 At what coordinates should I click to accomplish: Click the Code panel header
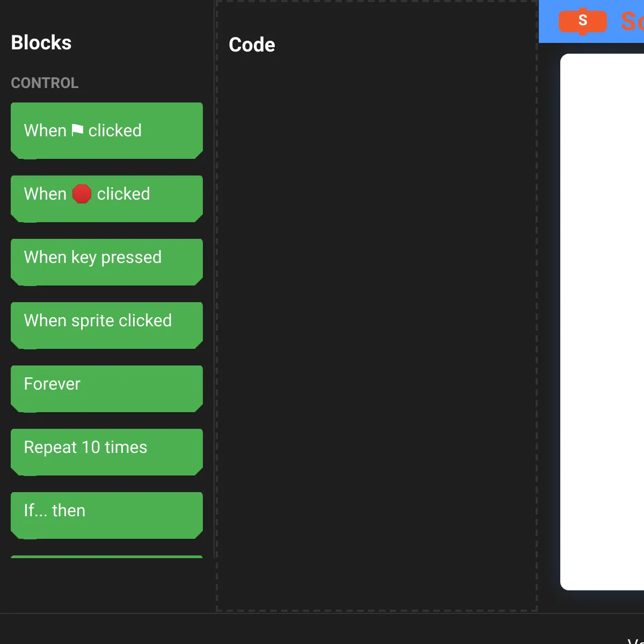(252, 45)
